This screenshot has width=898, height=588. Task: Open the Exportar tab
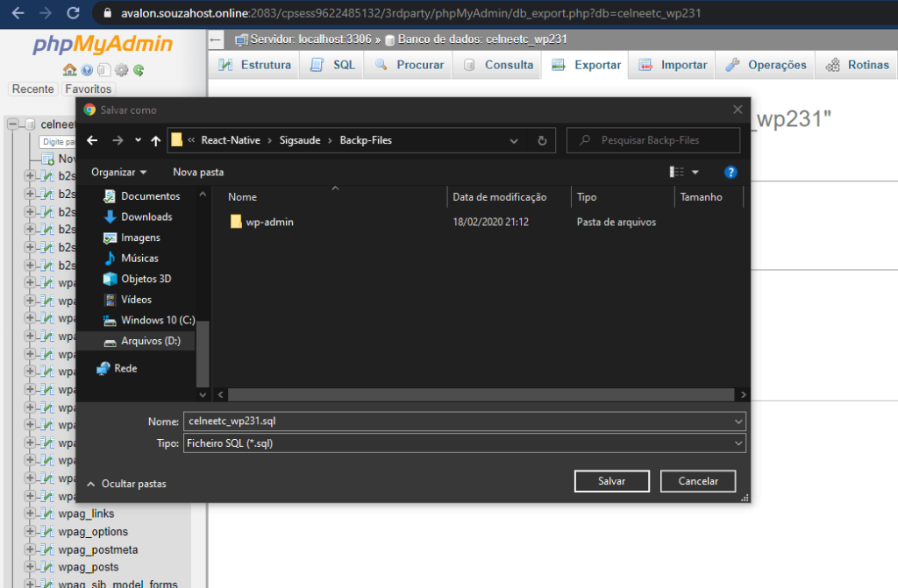pos(586,65)
